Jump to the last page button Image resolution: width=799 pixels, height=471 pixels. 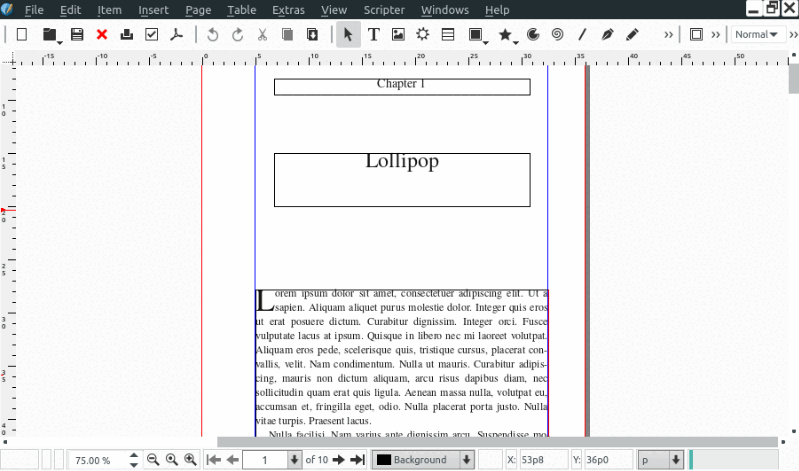[357, 460]
